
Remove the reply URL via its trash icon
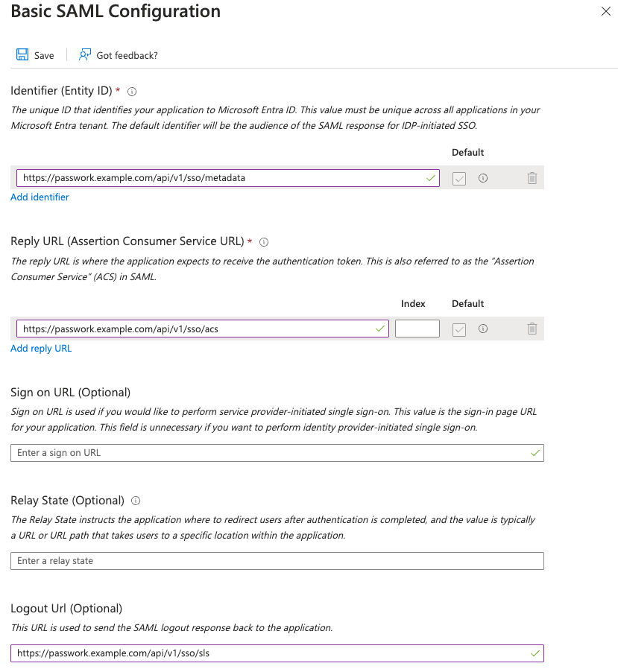point(532,329)
